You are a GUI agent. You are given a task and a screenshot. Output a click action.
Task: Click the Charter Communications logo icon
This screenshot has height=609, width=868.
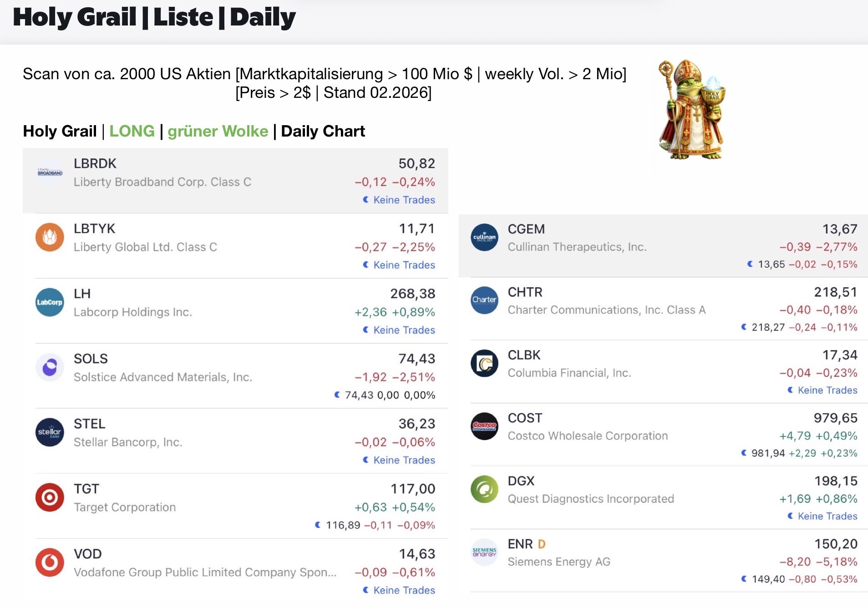(x=484, y=300)
